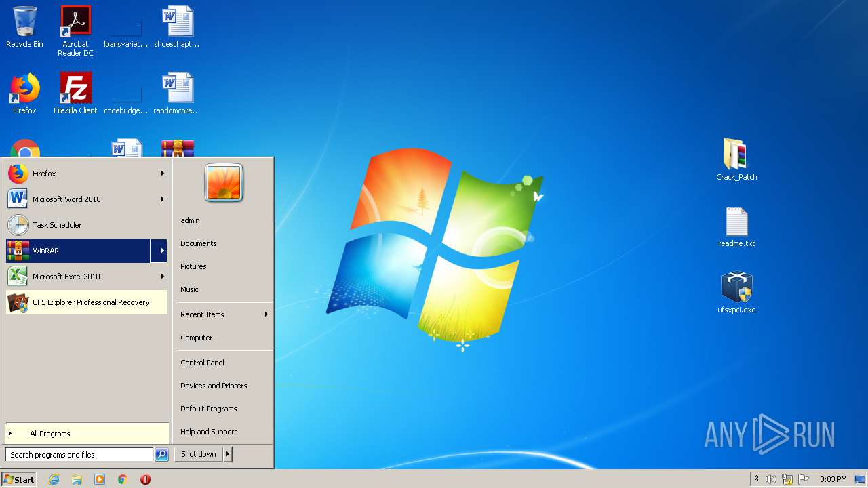
Task: Expand the WinRAR jump list arrow
Action: [160, 251]
